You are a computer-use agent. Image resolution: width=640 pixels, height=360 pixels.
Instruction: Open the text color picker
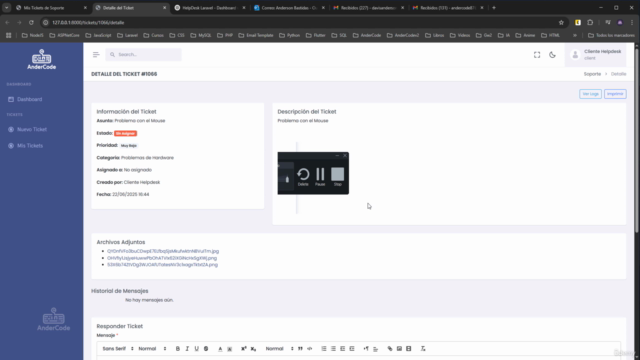click(220, 349)
